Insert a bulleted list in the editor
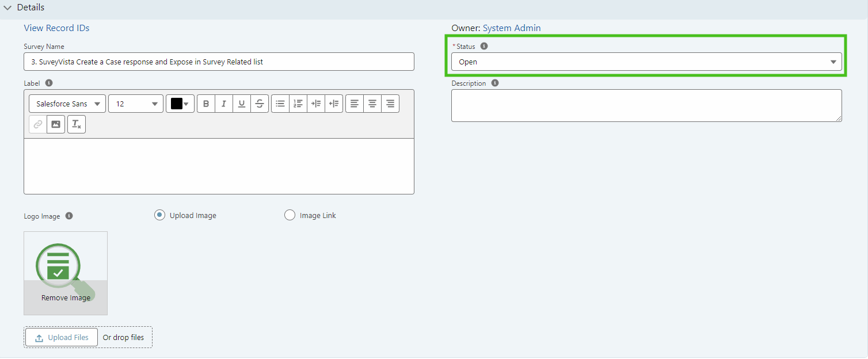This screenshot has height=359, width=868. [280, 104]
